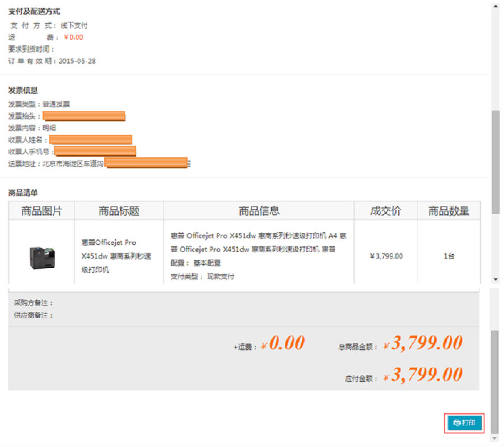The height and width of the screenshot is (447, 504).
Task: Select the 商品信息 column header
Action: 259,211
